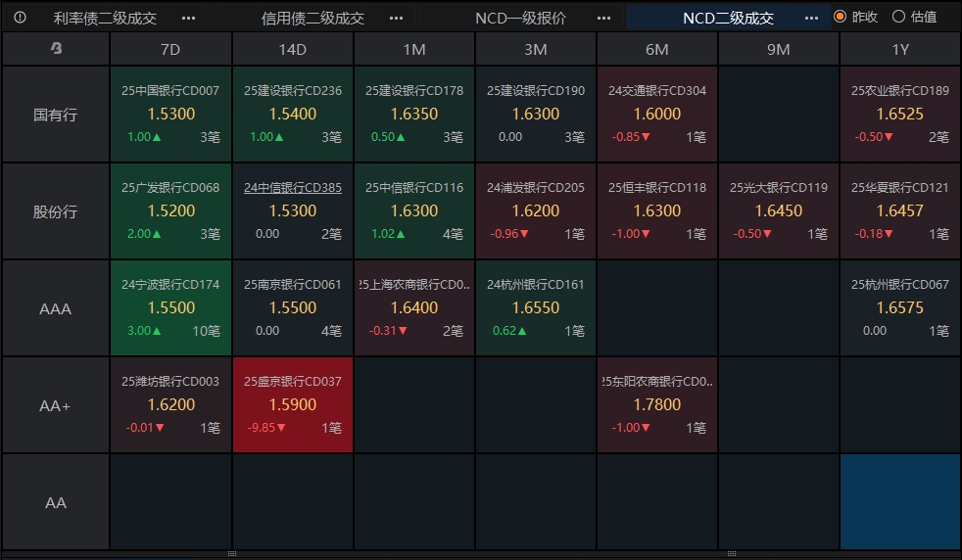The image size is (962, 560).
Task: Click the 1.7800 yield value
Action: (657, 404)
